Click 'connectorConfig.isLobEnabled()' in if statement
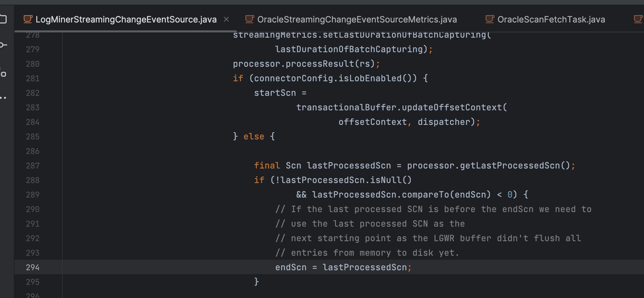Screen dimensions: 644x298 pyautogui.click(x=333, y=78)
